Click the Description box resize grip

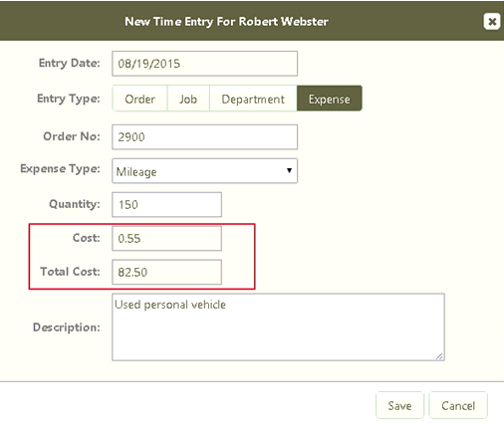(439, 356)
